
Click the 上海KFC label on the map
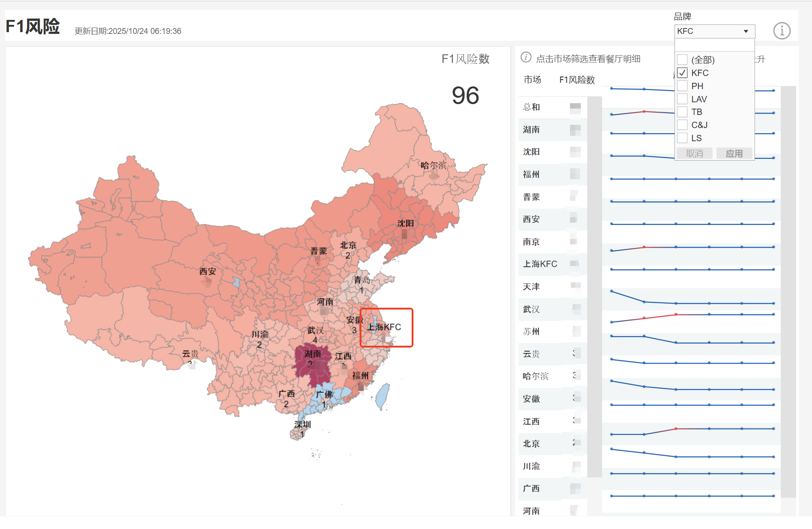coord(384,327)
